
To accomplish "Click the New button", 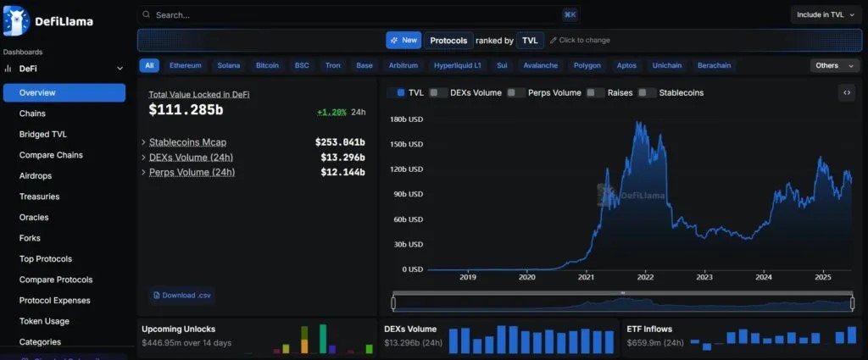I will coord(403,41).
